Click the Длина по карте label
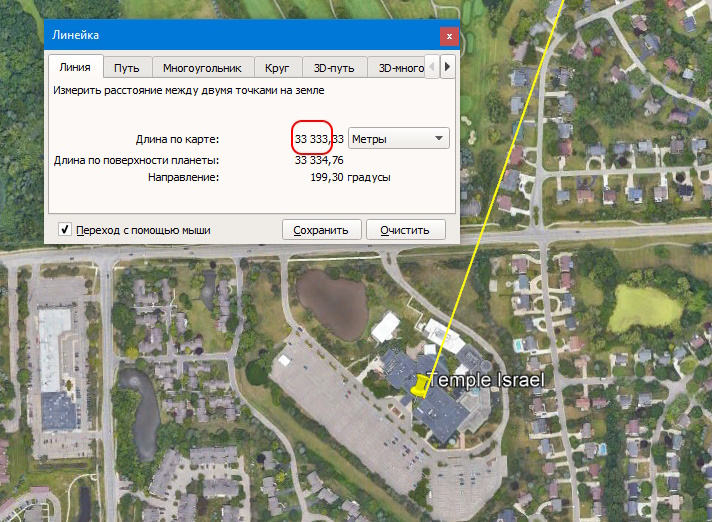Image resolution: width=712 pixels, height=522 pixels. pyautogui.click(x=178, y=139)
